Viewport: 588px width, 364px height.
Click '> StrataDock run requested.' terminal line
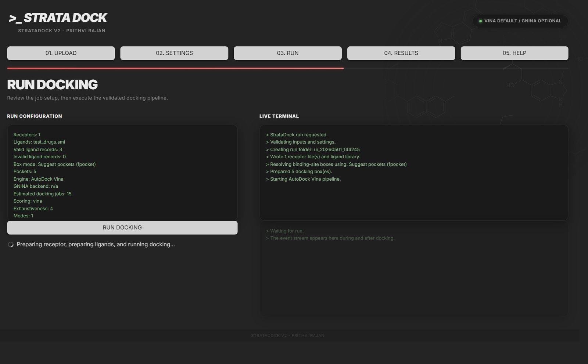point(297,135)
